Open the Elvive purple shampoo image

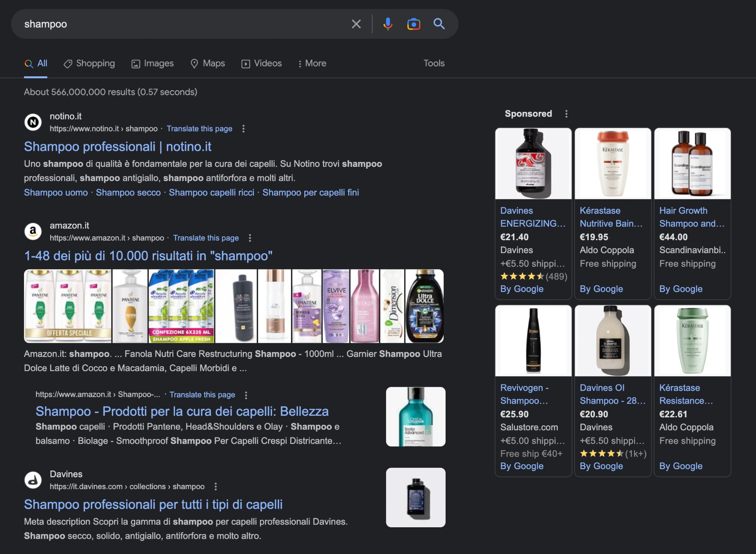pos(336,306)
